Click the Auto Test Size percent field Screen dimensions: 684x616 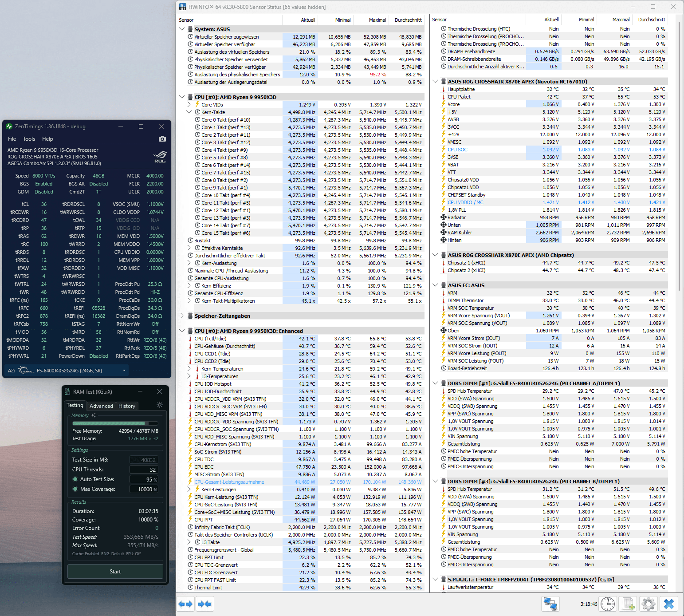click(x=144, y=479)
